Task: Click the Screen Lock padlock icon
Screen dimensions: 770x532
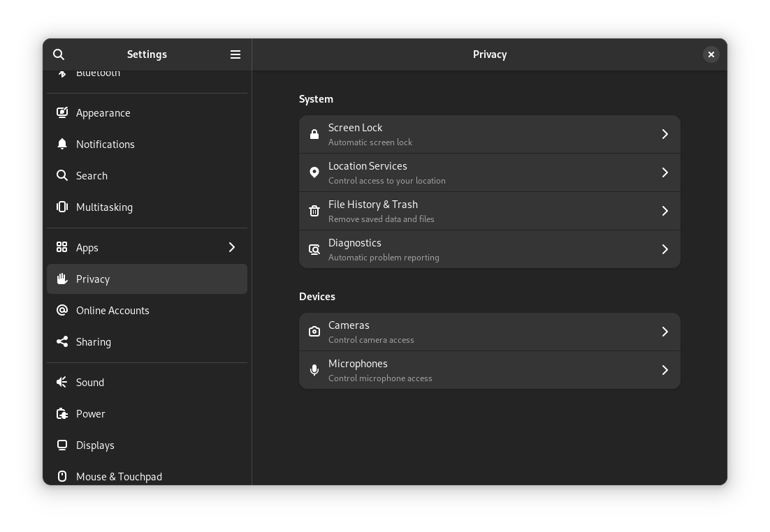Action: (314, 134)
